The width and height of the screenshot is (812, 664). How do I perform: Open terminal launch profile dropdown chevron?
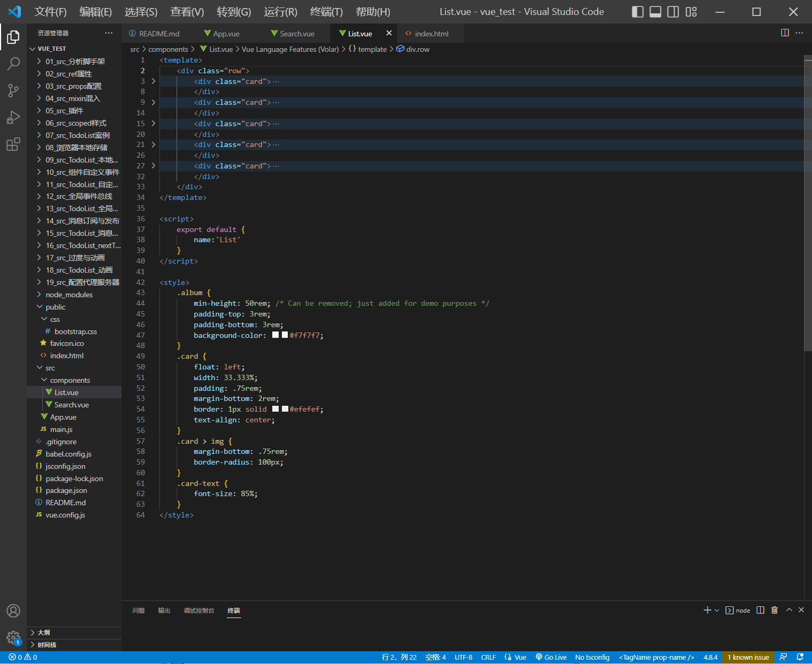tap(717, 611)
